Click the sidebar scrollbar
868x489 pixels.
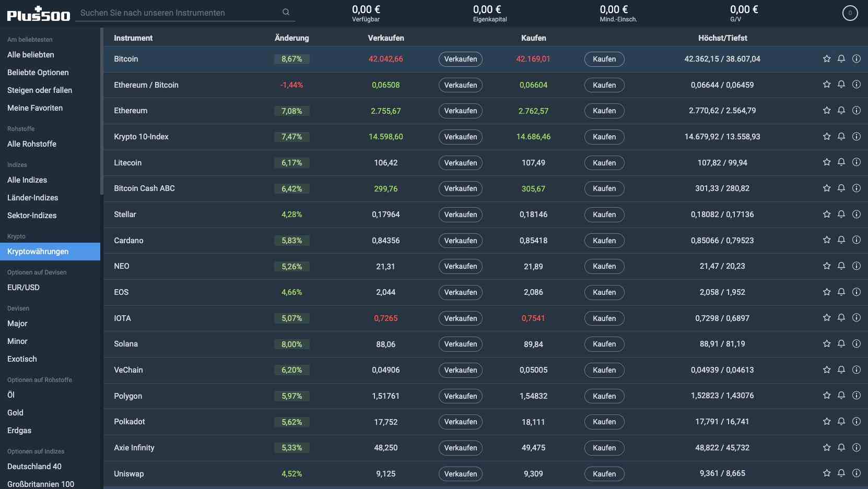coord(102,111)
